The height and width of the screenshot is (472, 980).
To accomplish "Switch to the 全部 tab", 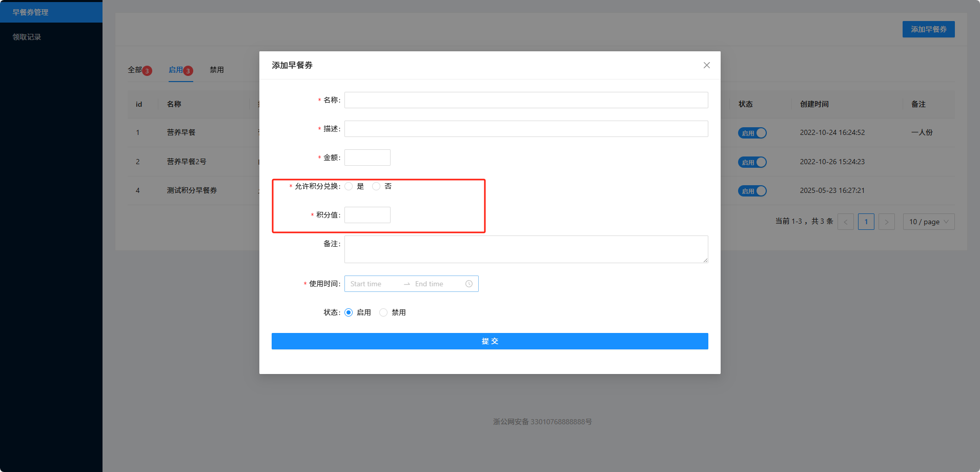I will click(x=139, y=70).
